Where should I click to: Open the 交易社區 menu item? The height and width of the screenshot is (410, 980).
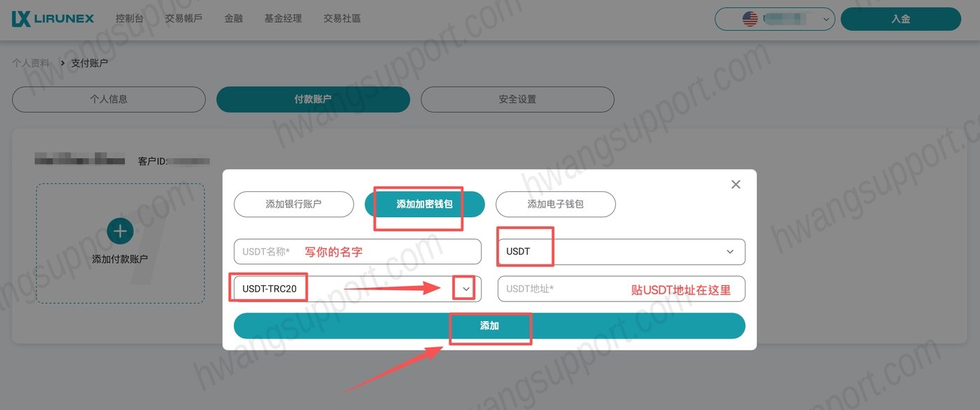tap(342, 19)
